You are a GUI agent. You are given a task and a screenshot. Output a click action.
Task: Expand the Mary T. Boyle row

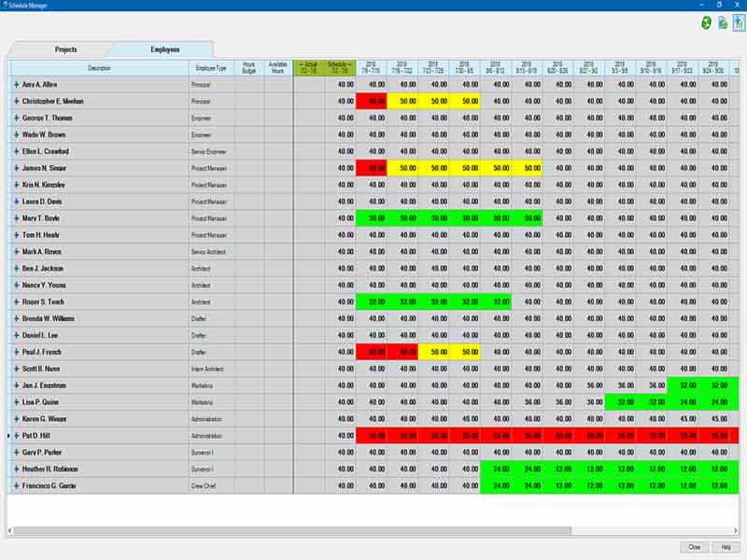(x=16, y=218)
